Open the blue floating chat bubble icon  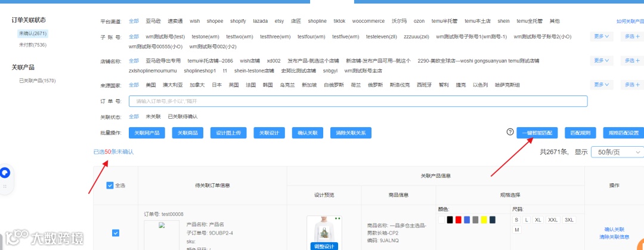[x=5, y=172]
